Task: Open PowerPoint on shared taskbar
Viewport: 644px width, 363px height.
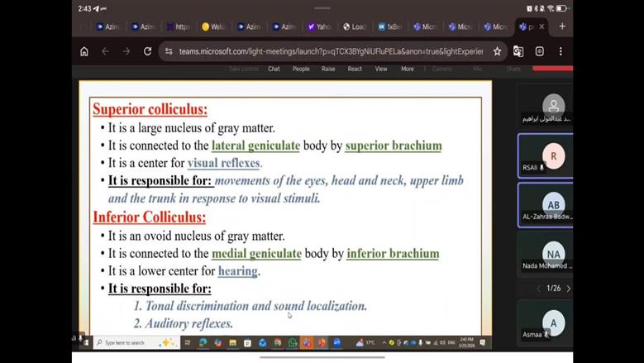Action: click(x=322, y=342)
